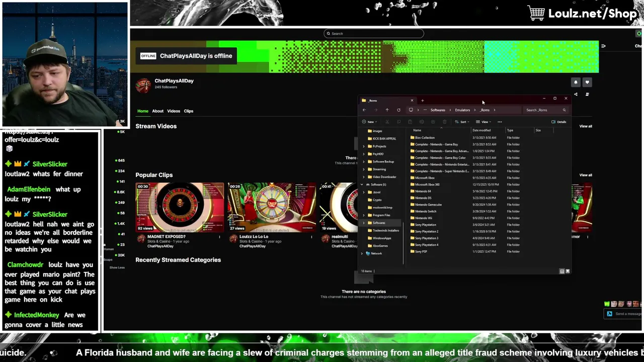Click the Softwares breadcrumb in address bar
Viewport: 644px width, 362px height.
pos(438,110)
